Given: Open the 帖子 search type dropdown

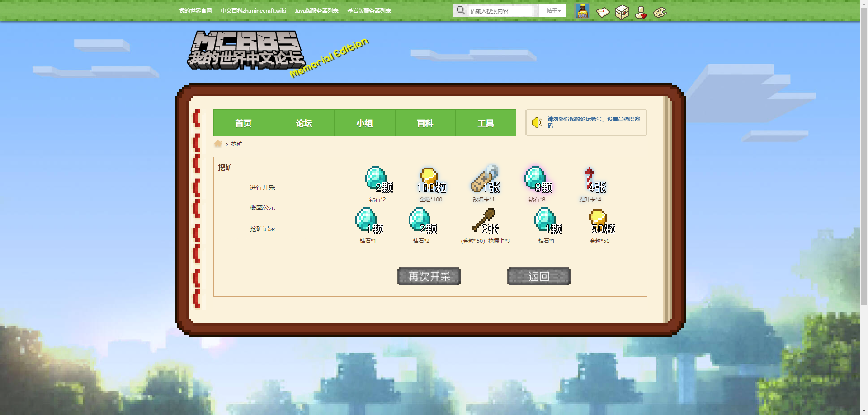Looking at the screenshot, I should pyautogui.click(x=553, y=10).
